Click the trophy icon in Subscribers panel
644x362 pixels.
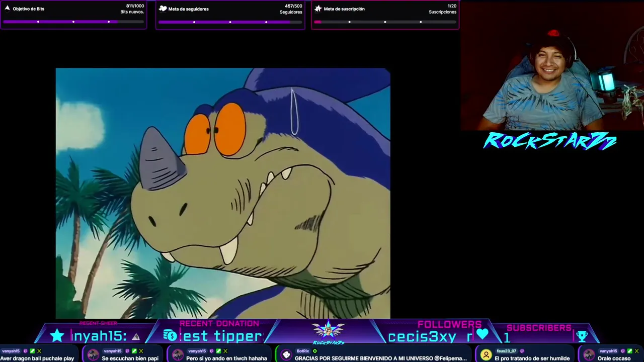coord(582,336)
